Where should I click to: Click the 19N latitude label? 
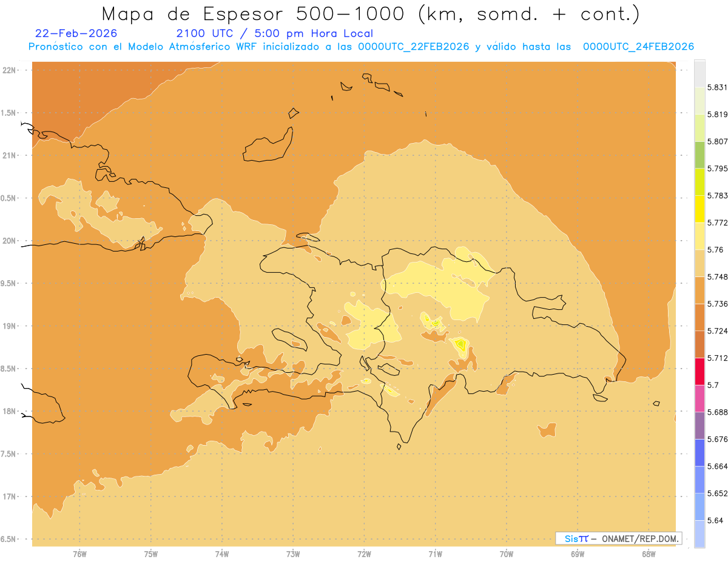point(10,326)
